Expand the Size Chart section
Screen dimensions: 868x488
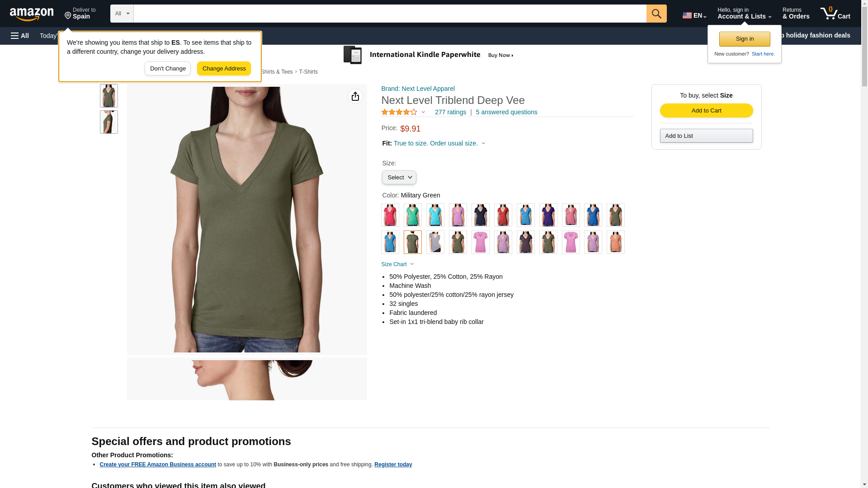point(397,264)
